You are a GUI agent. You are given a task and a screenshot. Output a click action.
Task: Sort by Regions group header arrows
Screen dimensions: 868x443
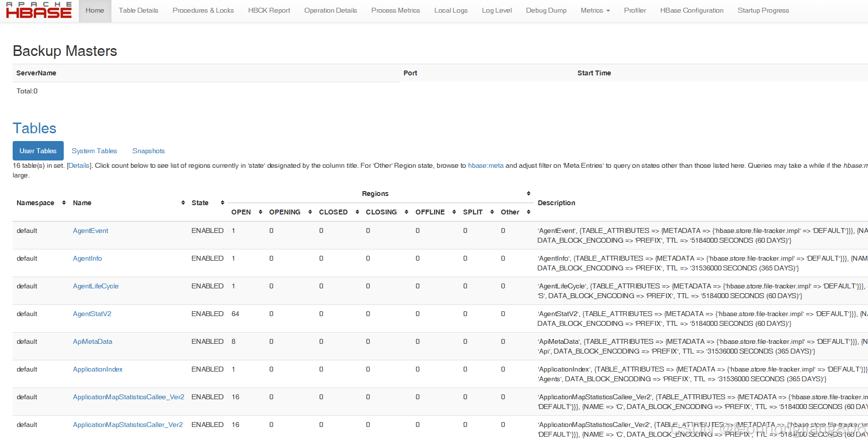coord(529,194)
